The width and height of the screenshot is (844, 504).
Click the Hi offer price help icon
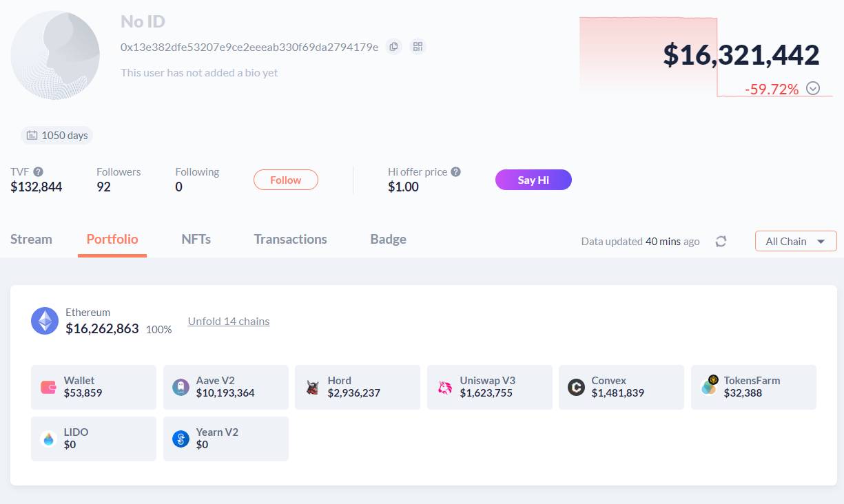click(x=455, y=171)
